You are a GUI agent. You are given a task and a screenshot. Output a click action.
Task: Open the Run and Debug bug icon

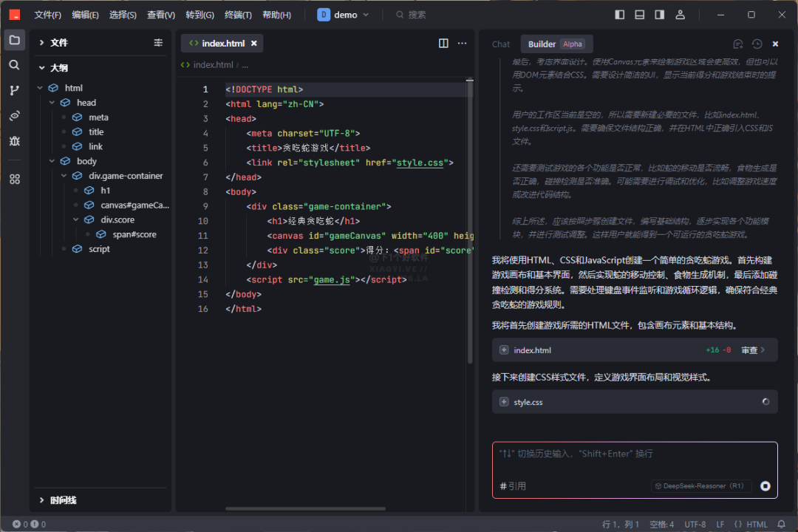coord(14,140)
